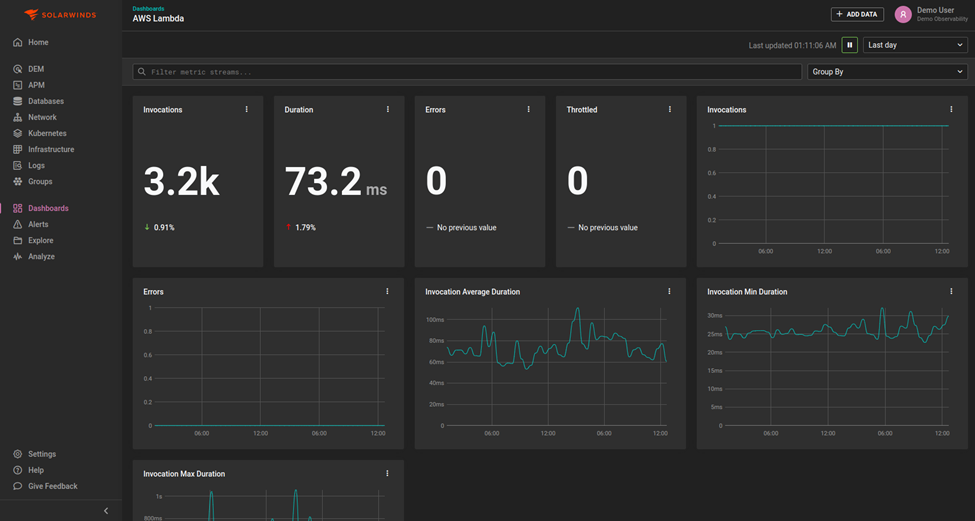This screenshot has height=521, width=975.
Task: Open the Alerts section
Action: point(38,224)
